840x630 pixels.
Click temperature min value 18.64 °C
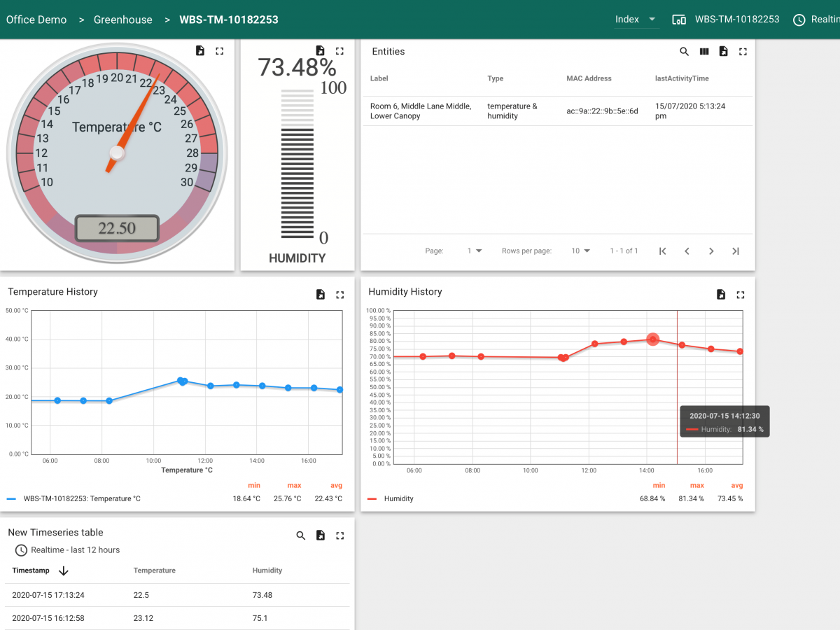[x=246, y=499]
